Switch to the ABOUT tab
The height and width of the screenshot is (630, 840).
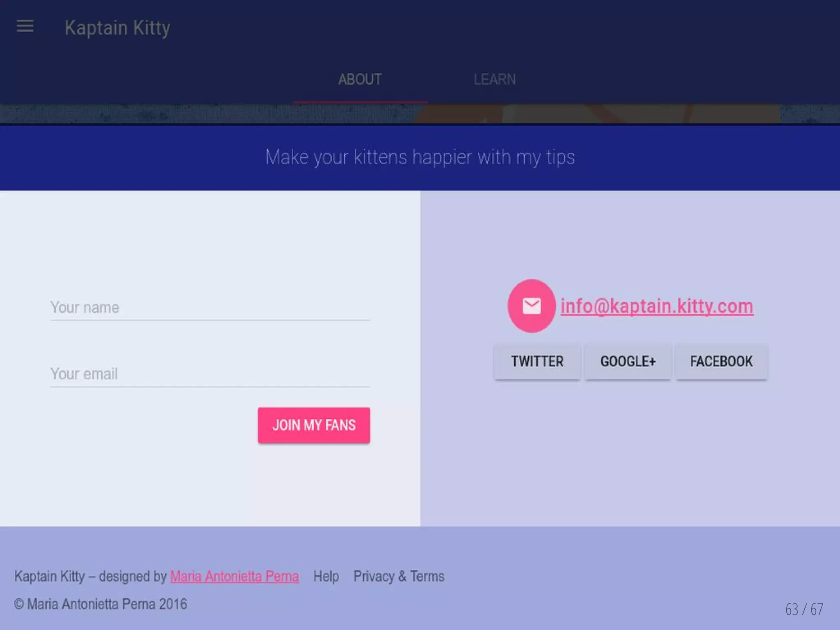pos(360,79)
